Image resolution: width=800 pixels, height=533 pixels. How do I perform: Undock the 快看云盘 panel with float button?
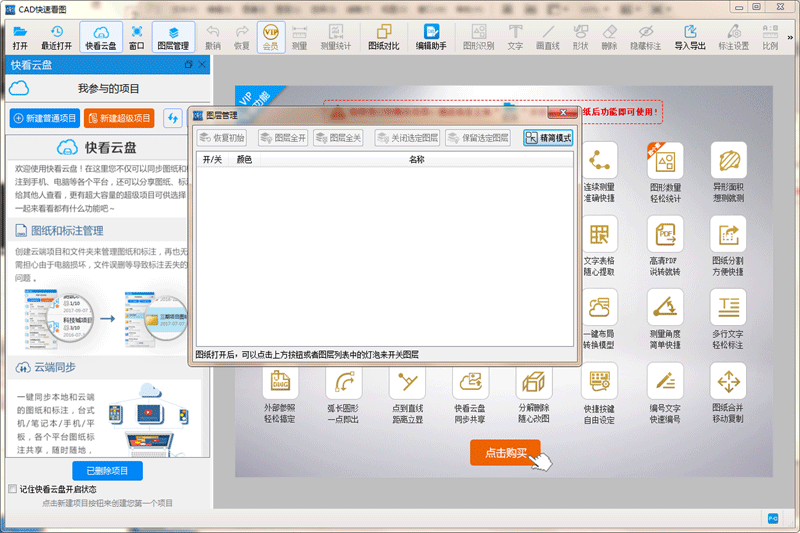pos(189,65)
